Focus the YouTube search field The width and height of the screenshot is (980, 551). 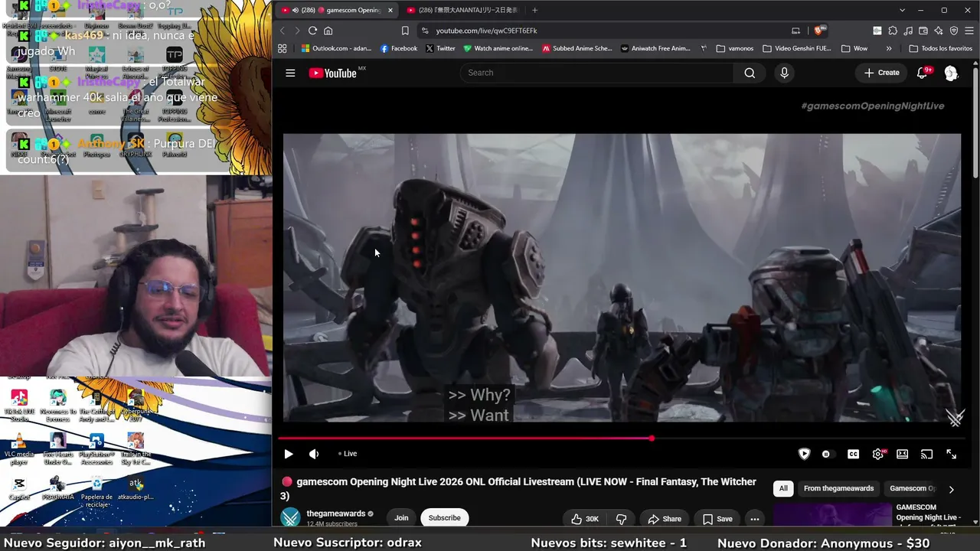[x=597, y=73]
